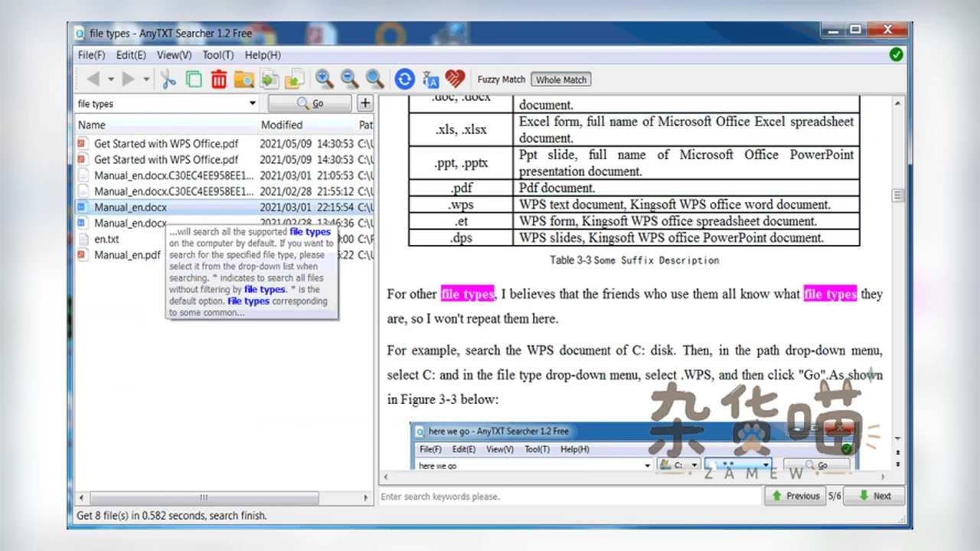The image size is (980, 551).
Task: Click highlighted 'file types' before 'they'
Action: [830, 294]
